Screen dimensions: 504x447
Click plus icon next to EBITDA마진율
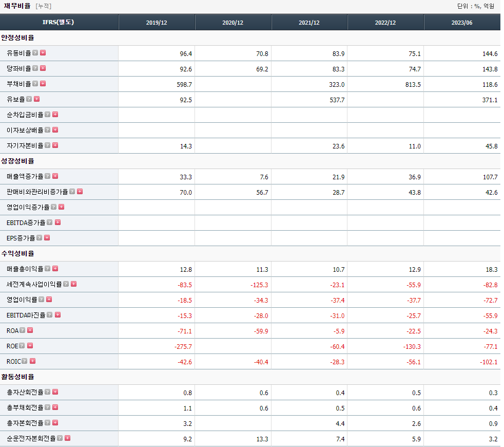(58, 315)
